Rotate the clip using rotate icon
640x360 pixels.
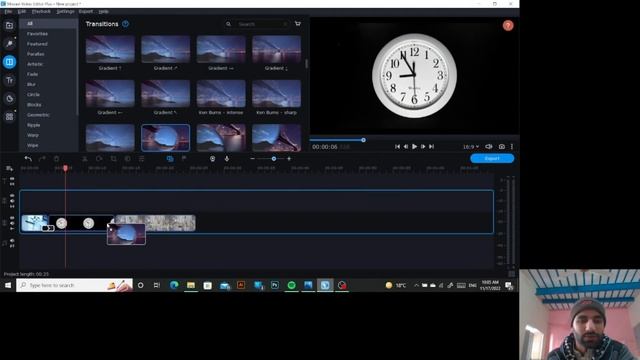pos(99,158)
